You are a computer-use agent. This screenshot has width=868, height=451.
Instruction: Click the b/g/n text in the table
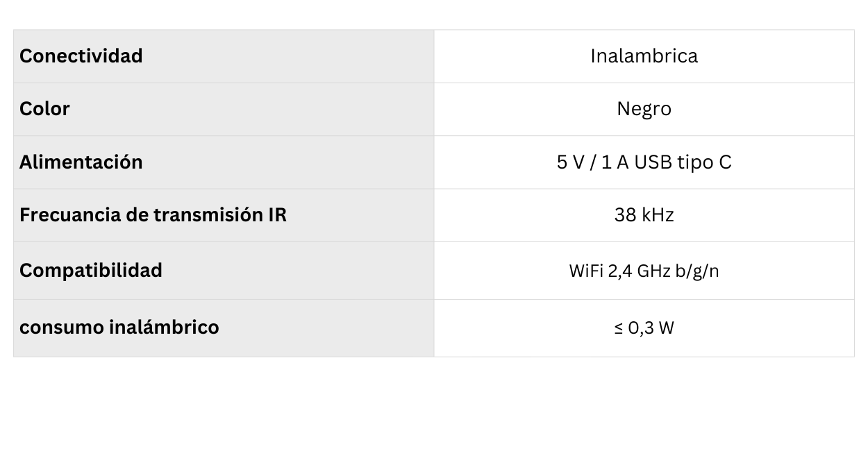(x=696, y=271)
